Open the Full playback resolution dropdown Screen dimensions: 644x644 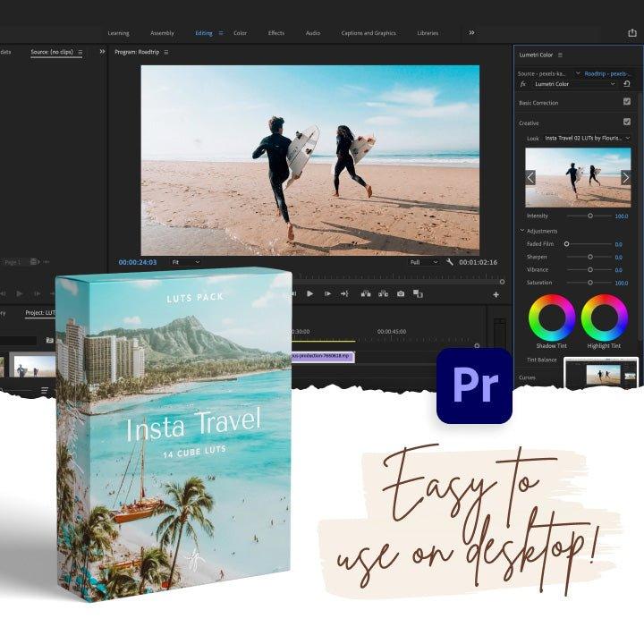tap(424, 262)
